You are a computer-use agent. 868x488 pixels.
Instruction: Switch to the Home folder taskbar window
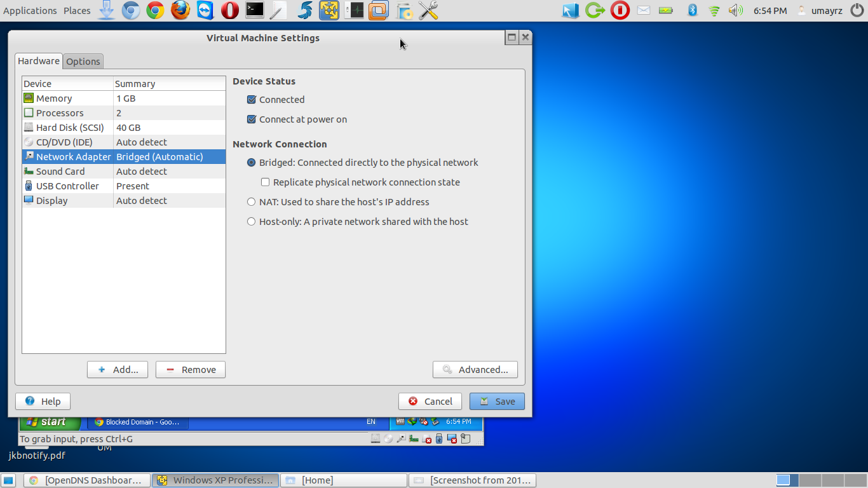tap(344, 480)
